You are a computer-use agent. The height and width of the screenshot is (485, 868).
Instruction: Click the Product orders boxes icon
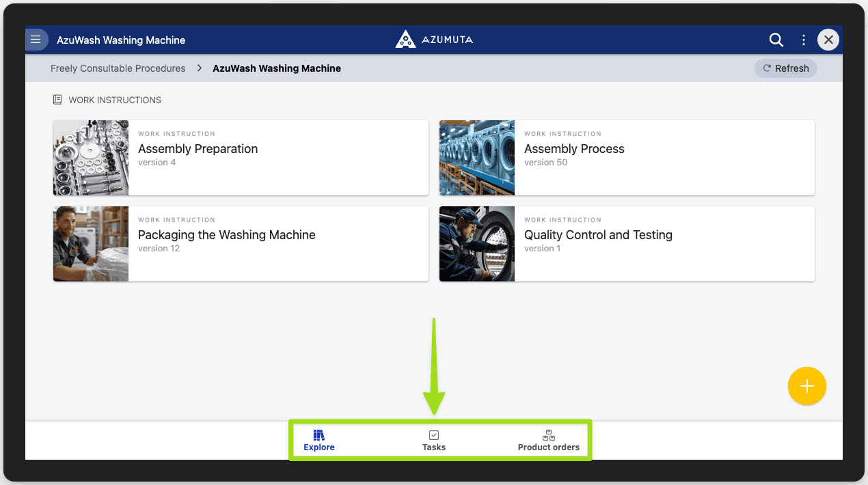pyautogui.click(x=548, y=435)
